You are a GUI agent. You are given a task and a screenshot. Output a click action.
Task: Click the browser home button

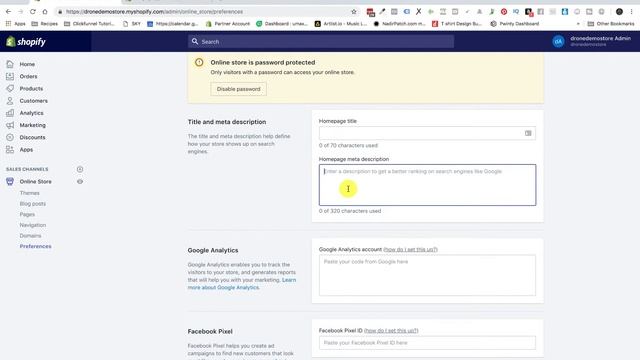[45, 11]
